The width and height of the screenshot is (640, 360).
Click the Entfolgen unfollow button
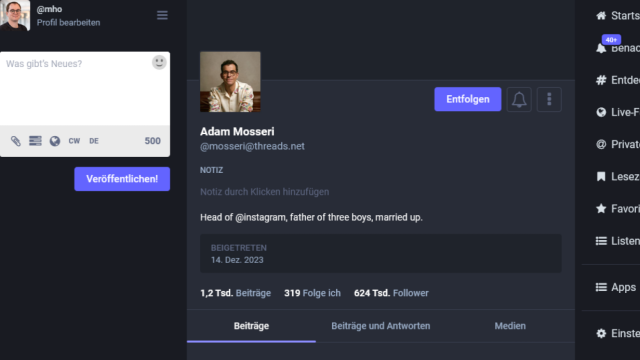point(467,99)
